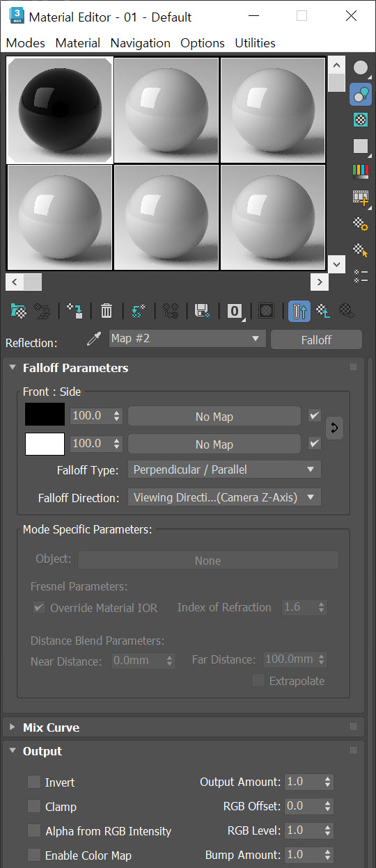Screen dimensions: 376x868
Task: Uncheck the first Front map enable checkbox
Action: pos(315,416)
